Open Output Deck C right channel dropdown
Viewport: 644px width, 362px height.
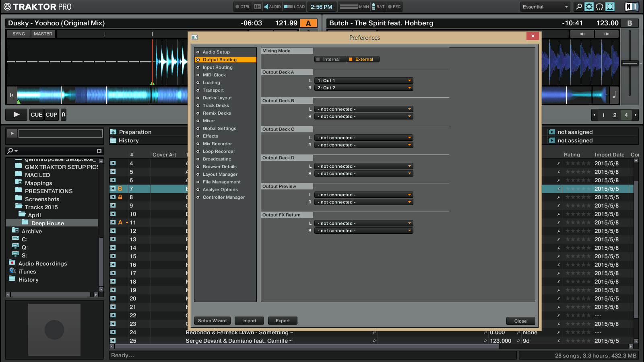coord(364,145)
